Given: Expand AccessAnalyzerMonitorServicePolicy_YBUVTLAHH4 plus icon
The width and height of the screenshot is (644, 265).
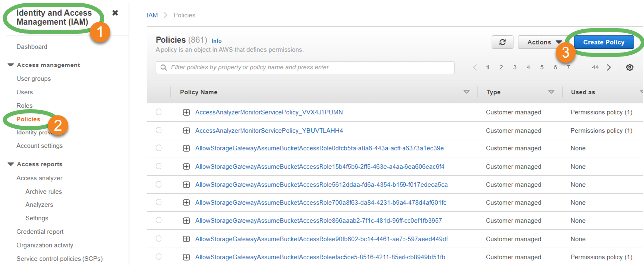Looking at the screenshot, I should (x=186, y=131).
